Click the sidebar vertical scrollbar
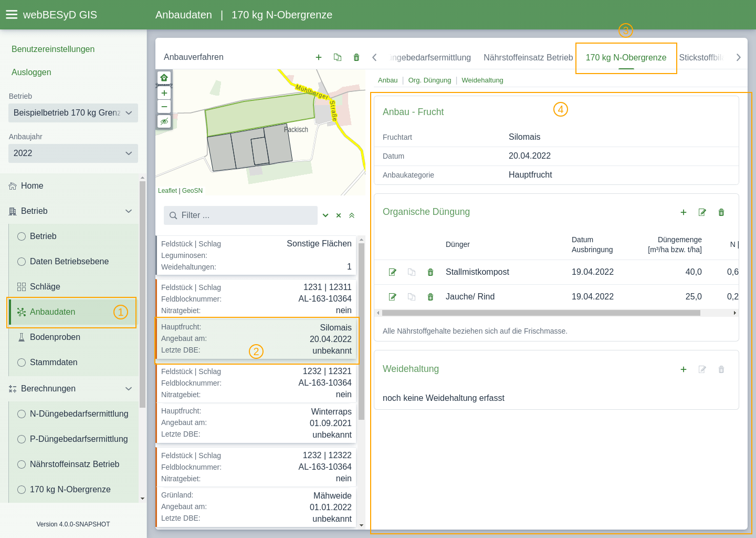756x538 pixels. click(x=142, y=294)
